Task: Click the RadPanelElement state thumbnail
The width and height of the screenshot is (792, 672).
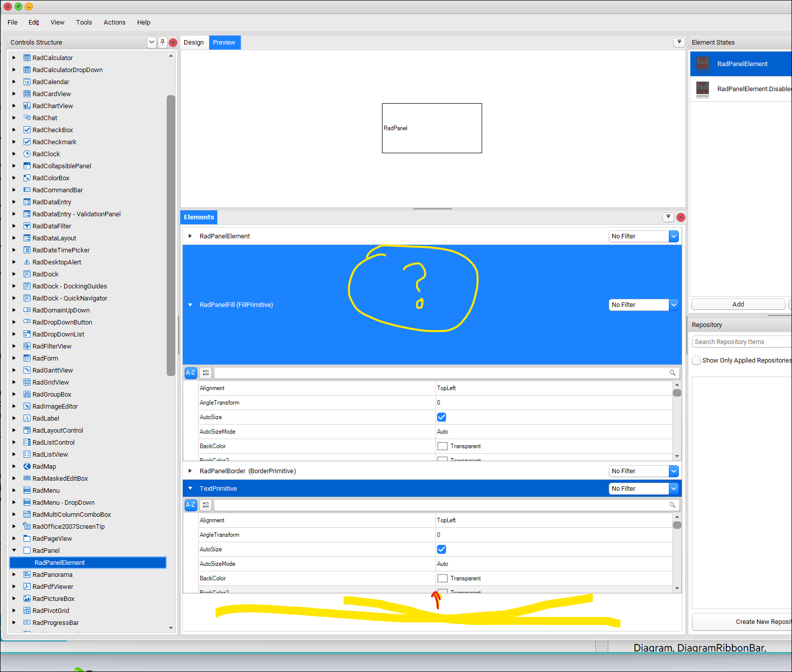Action: tap(702, 64)
